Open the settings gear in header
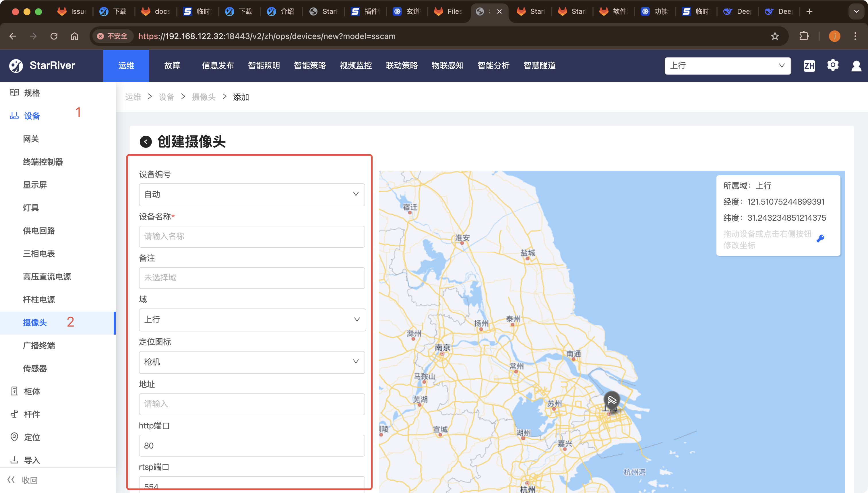The height and width of the screenshot is (493, 868). tap(833, 65)
